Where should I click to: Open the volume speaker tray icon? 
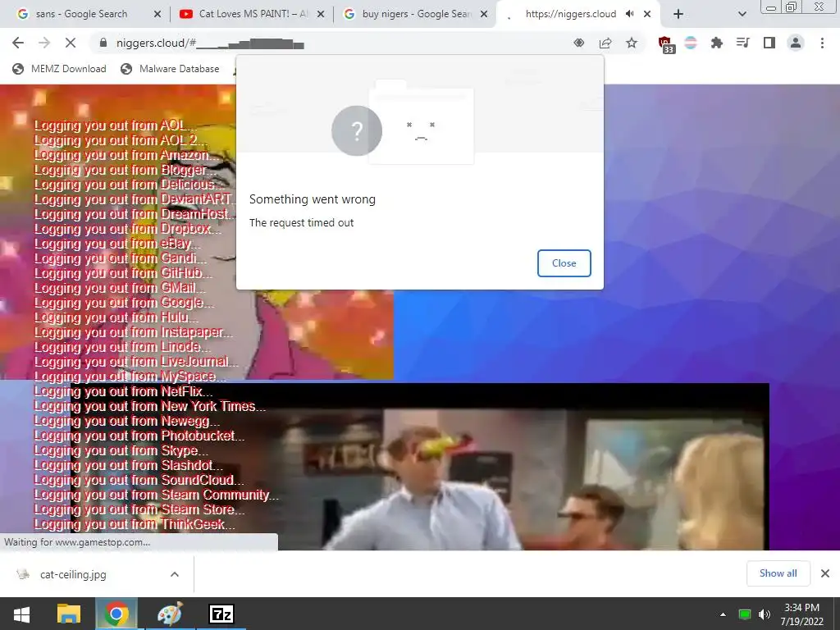pos(765,614)
